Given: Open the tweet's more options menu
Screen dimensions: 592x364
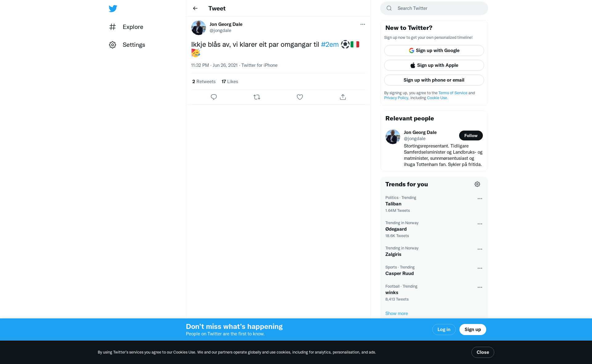Looking at the screenshot, I should tap(363, 24).
